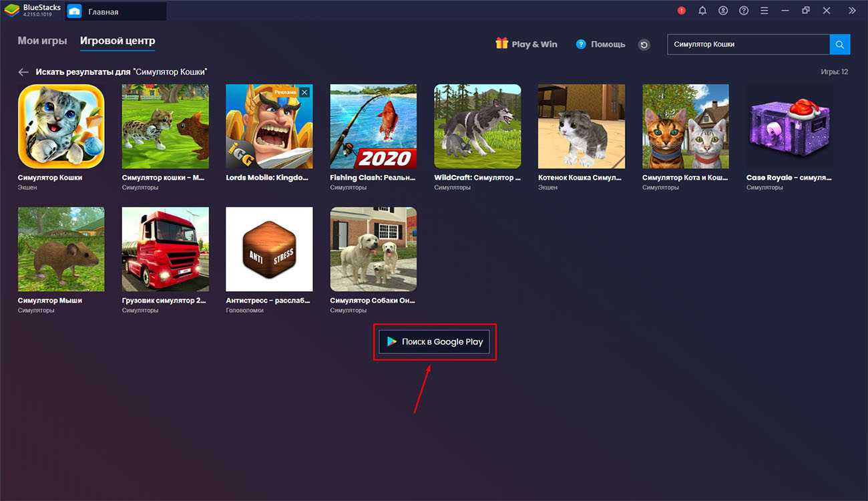Click the Помощь help link
This screenshot has height=501, width=868.
pyautogui.click(x=600, y=44)
